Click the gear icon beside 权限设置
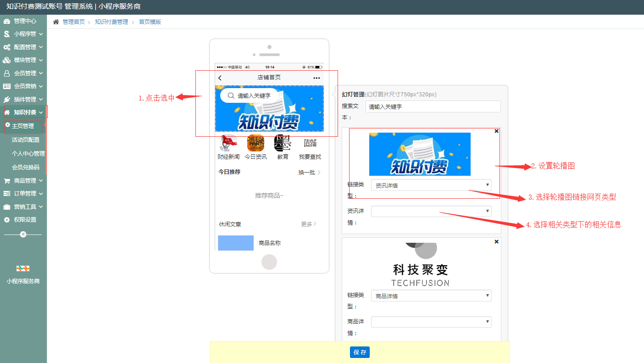This screenshot has height=363, width=644. tap(7, 220)
